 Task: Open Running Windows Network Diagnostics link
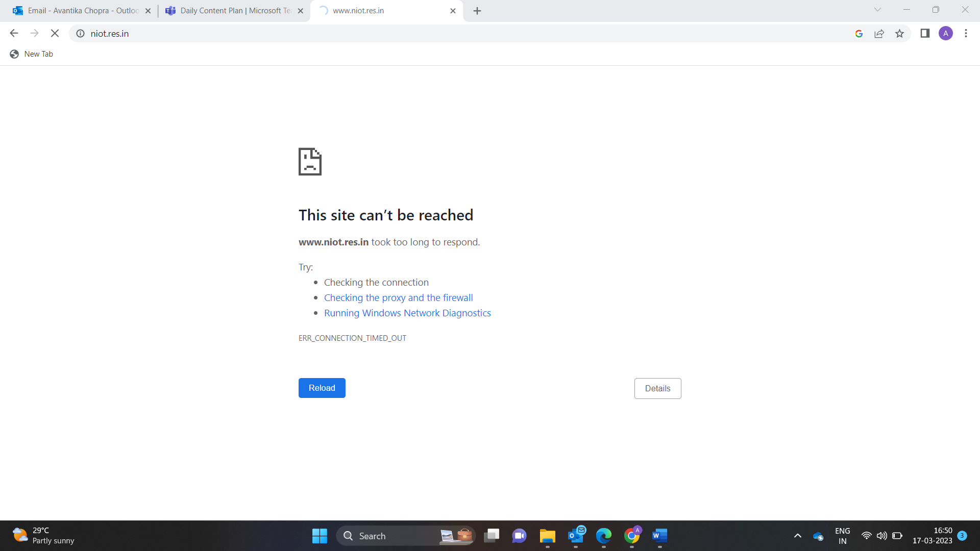pos(407,313)
